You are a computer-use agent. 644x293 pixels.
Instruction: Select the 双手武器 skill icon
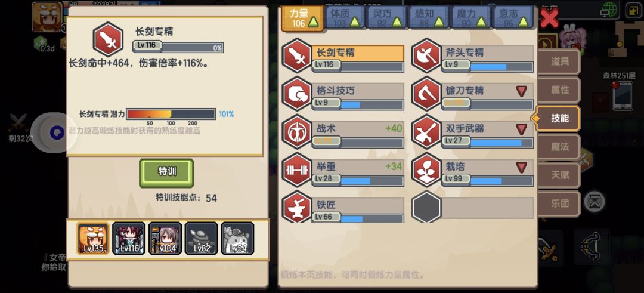[426, 132]
